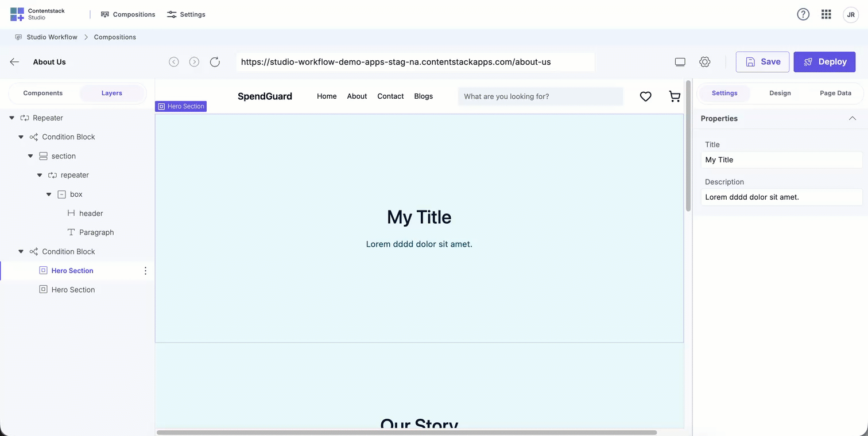
Task: Switch to the Page Data tab
Action: click(835, 92)
